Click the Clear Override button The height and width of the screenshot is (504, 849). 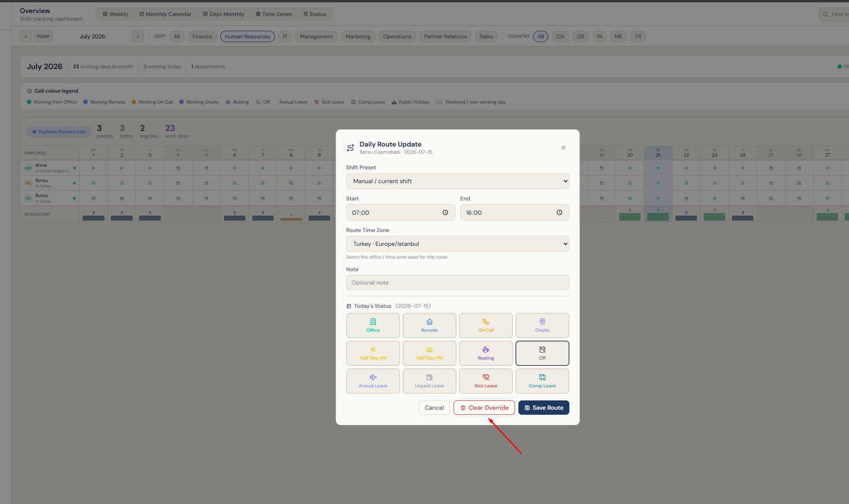coord(484,408)
